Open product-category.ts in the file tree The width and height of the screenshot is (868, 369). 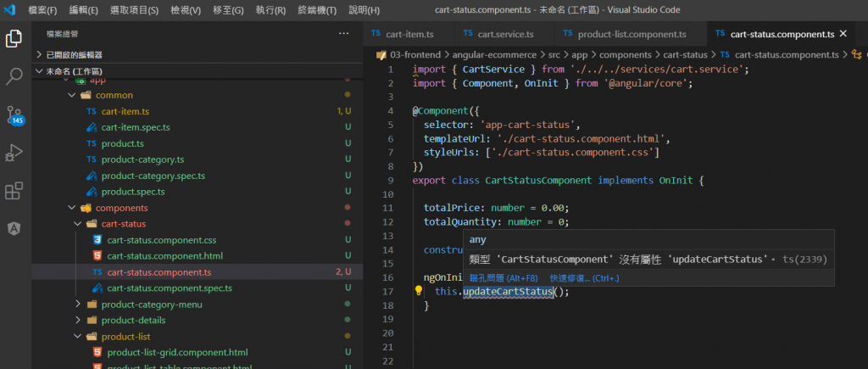[142, 159]
